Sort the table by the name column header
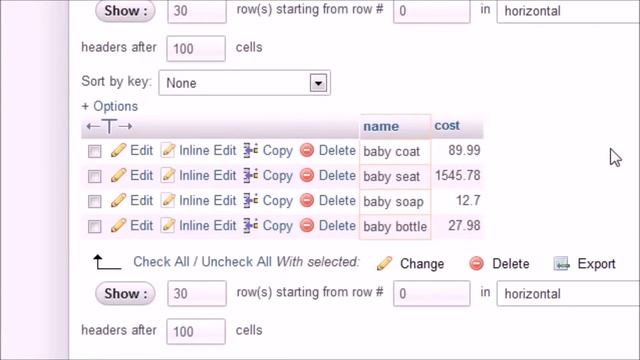Screen dimensions: 640x360 (381, 126)
